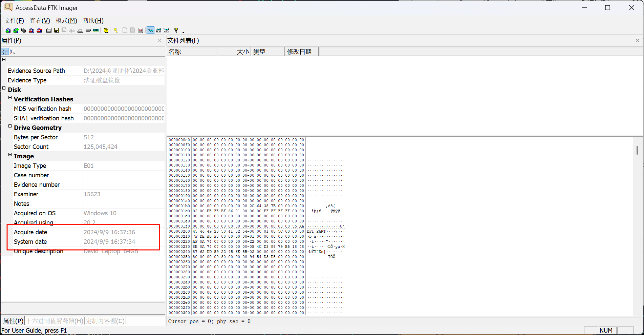
Task: Sort file list by 类型 column
Action: tap(268, 52)
